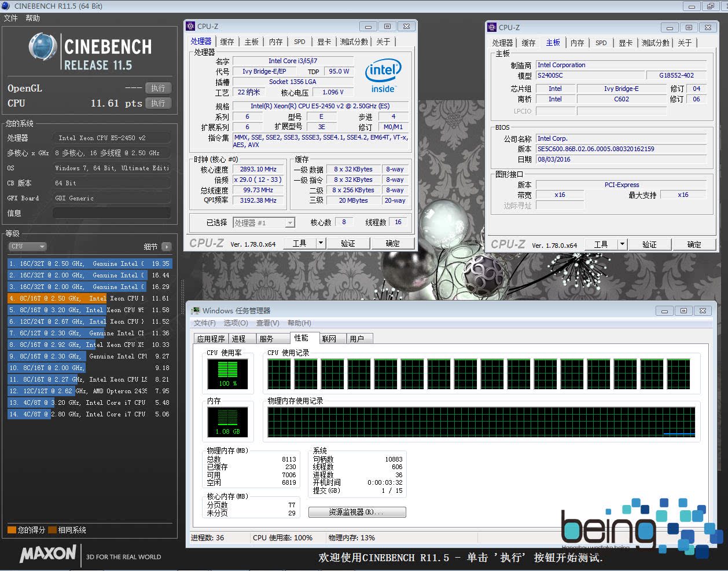Click 工具 button in mainboard CPU-Z window
Image resolution: width=728 pixels, height=571 pixels.
click(x=601, y=244)
